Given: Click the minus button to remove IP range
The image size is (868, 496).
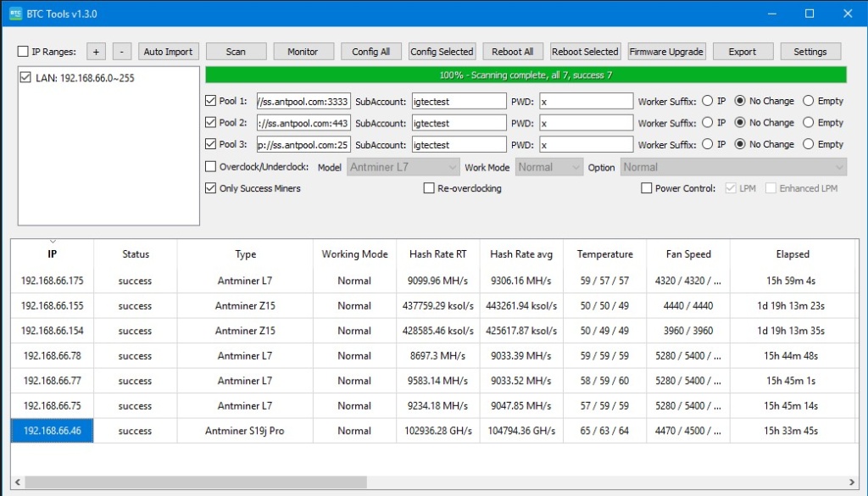Looking at the screenshot, I should [x=122, y=52].
